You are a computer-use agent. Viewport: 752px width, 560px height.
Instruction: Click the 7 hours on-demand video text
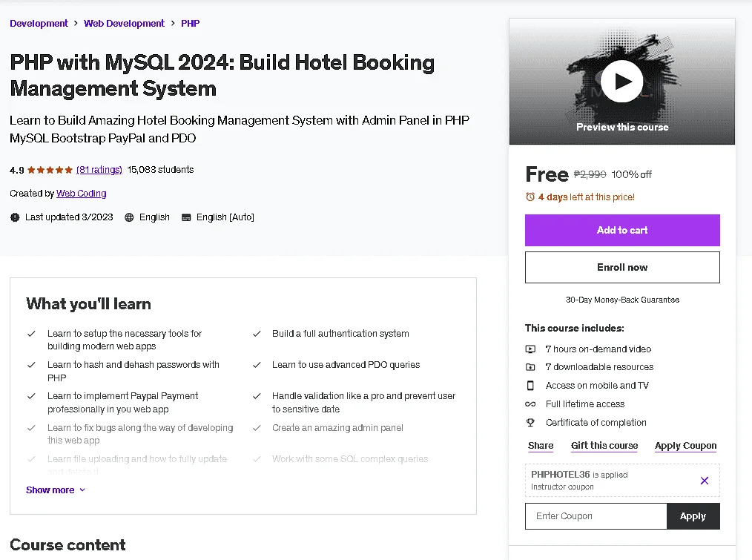click(x=598, y=349)
